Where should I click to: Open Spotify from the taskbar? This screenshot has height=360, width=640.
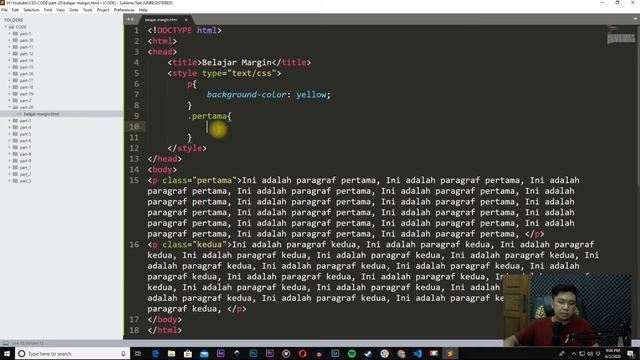(x=351, y=353)
